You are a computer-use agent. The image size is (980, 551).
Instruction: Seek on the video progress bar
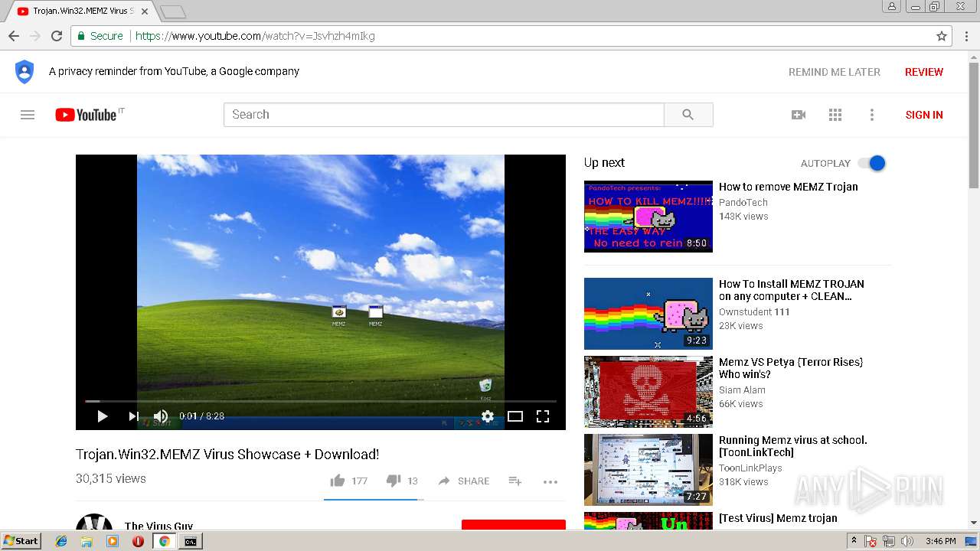tap(321, 401)
